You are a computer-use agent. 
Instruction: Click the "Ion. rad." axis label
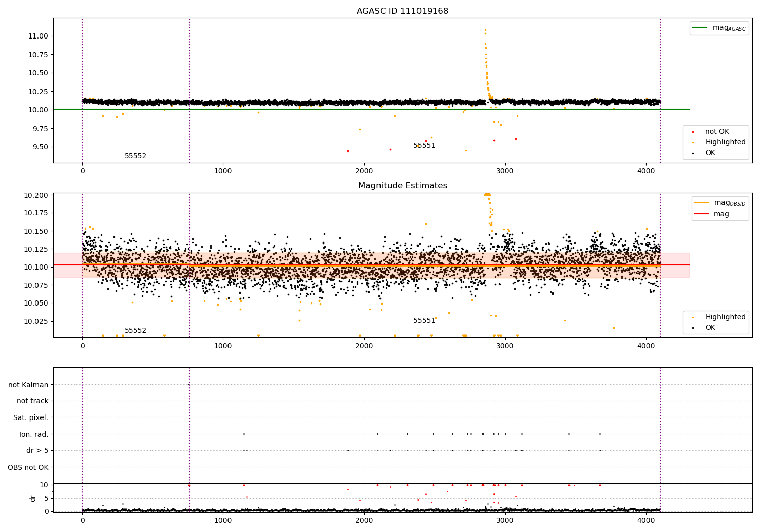(x=34, y=434)
